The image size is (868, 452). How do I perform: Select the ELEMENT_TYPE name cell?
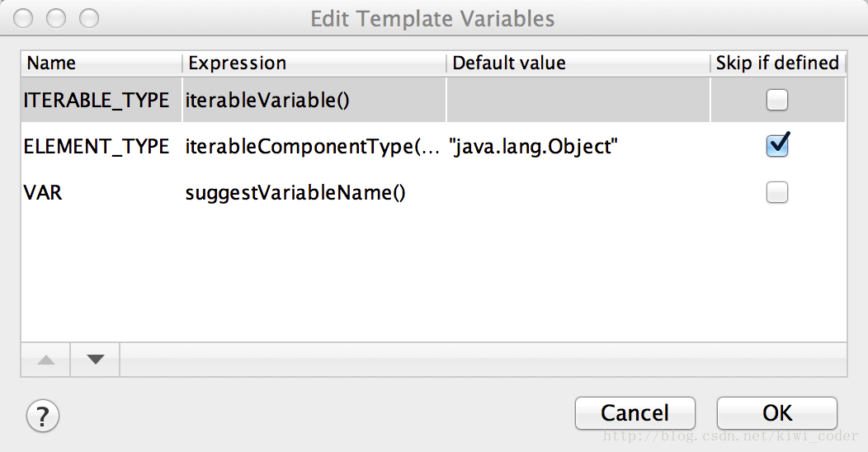101,147
